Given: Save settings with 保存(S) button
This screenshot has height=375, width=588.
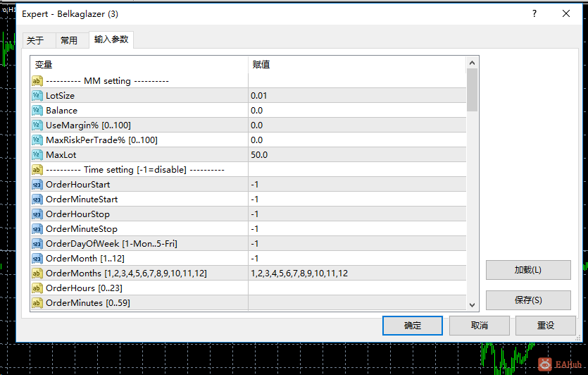Looking at the screenshot, I should point(528,300).
